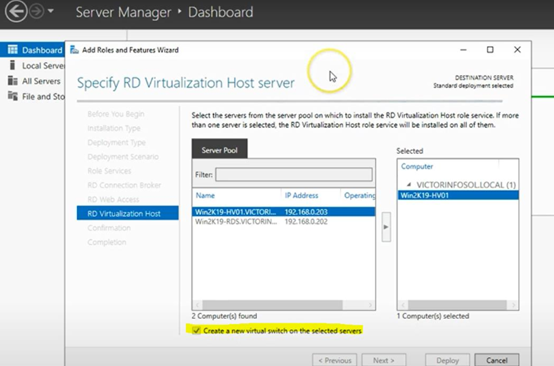
Task: Select Dashboard in Server Manager sidebar
Action: point(33,50)
